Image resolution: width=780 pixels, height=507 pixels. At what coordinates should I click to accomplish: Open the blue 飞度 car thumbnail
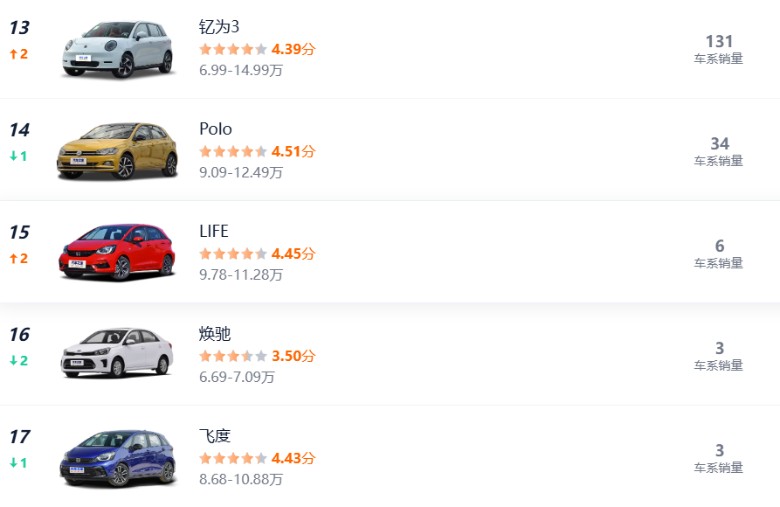(117, 457)
